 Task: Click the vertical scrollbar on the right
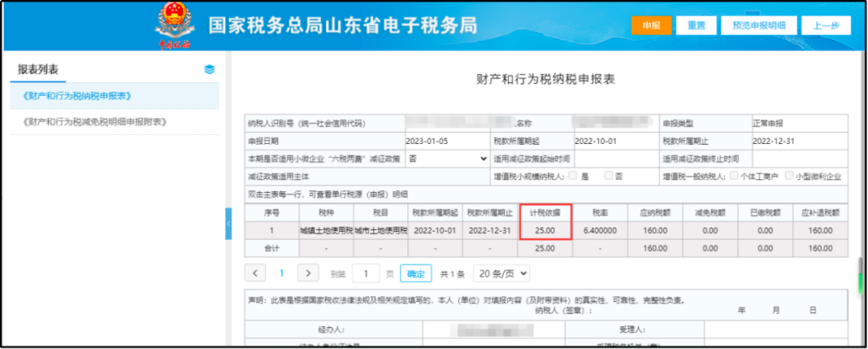click(x=861, y=275)
